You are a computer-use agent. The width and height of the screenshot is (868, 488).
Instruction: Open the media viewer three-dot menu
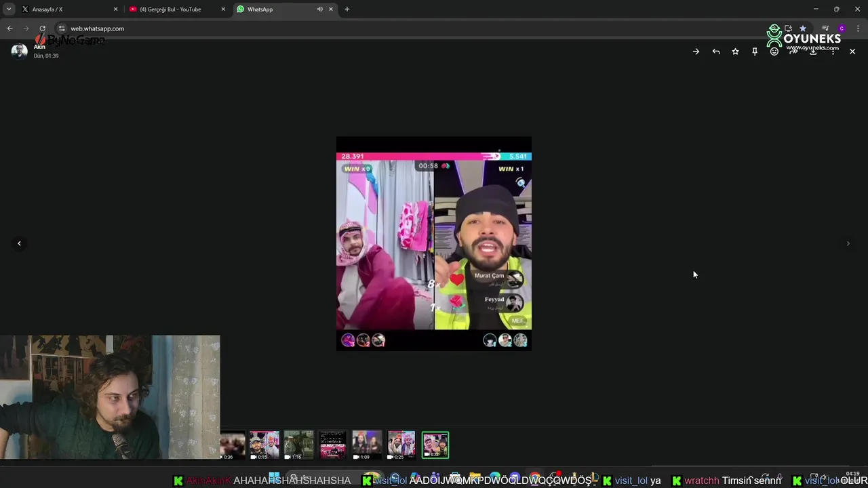[x=833, y=52]
